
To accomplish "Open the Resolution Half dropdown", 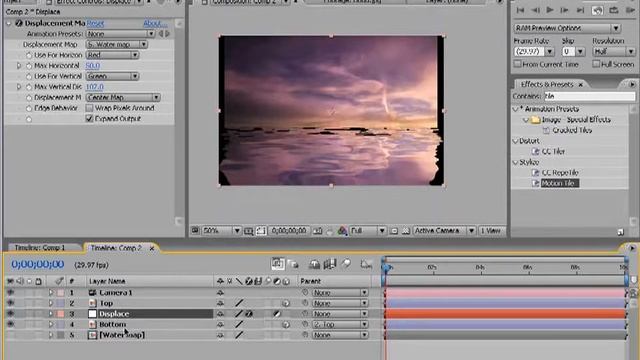I will point(614,52).
